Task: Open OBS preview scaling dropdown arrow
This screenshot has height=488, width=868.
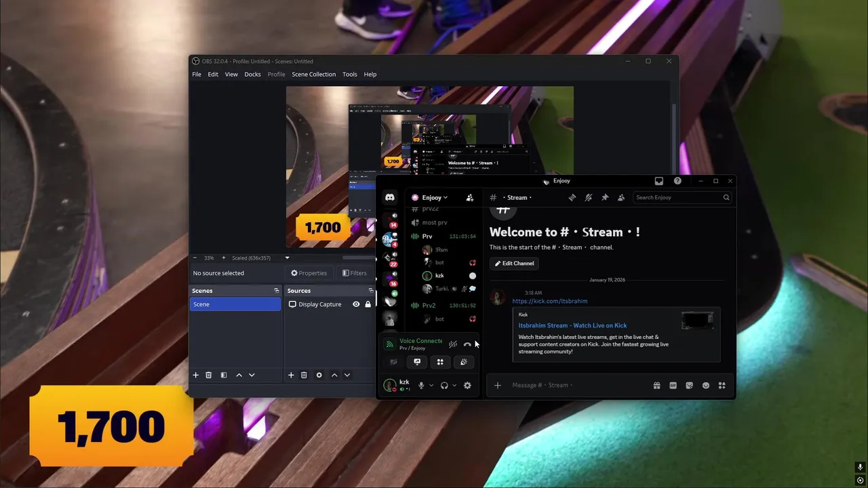Action: click(x=287, y=258)
